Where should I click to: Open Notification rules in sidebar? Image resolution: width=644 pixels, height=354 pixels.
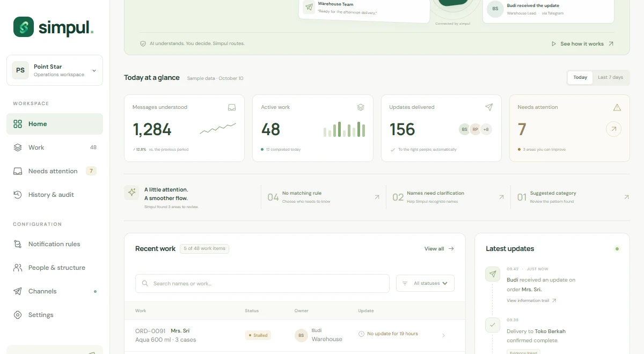pos(55,244)
